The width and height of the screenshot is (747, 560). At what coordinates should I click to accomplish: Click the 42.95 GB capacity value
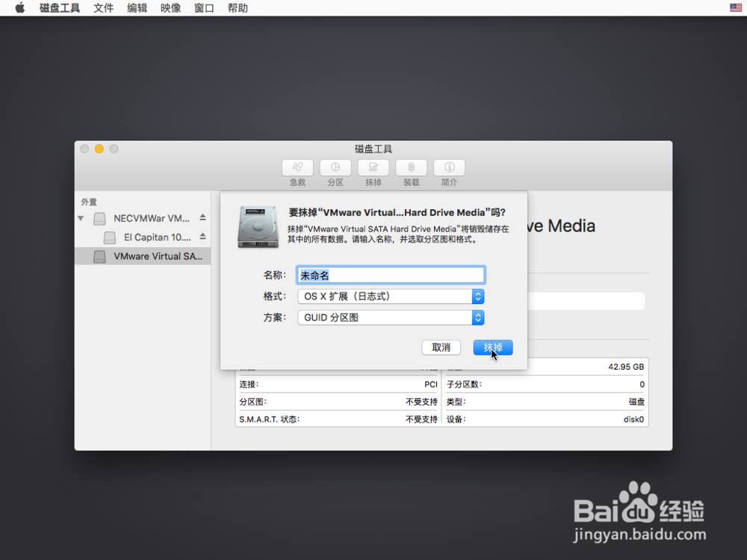click(626, 367)
